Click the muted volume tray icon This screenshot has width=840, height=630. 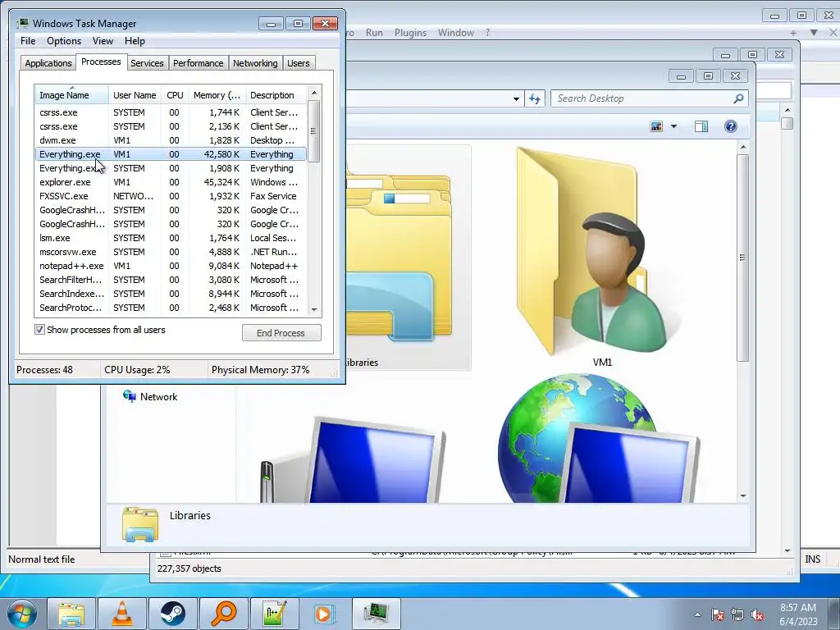point(757,614)
